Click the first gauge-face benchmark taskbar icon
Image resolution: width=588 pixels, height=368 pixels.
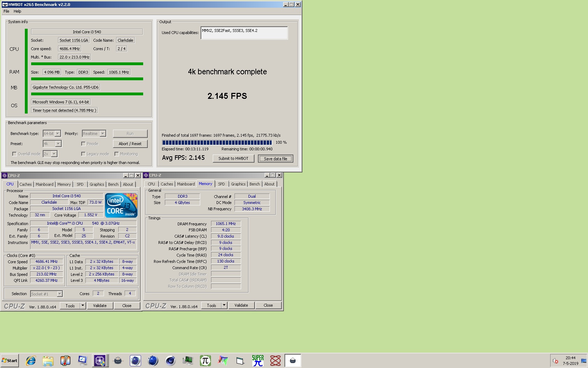118,360
